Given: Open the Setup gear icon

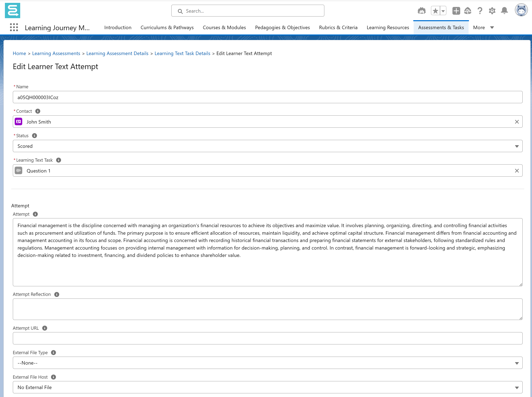Looking at the screenshot, I should [492, 11].
